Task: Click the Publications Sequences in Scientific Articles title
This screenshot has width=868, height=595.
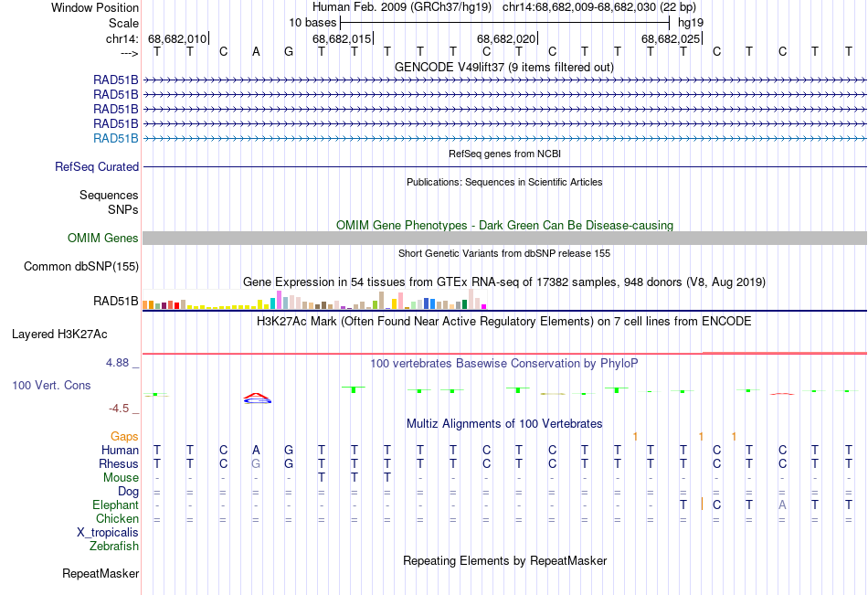Action: (504, 182)
